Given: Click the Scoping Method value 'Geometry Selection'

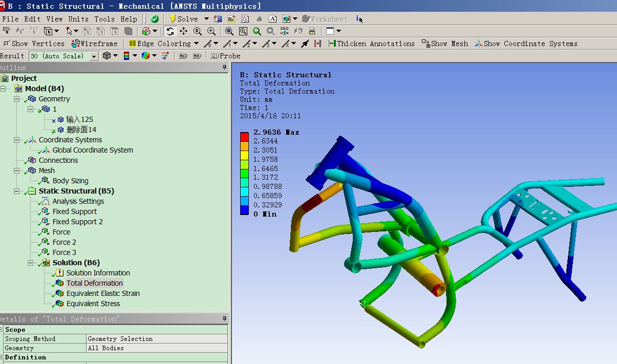Looking at the screenshot, I should (157, 339).
